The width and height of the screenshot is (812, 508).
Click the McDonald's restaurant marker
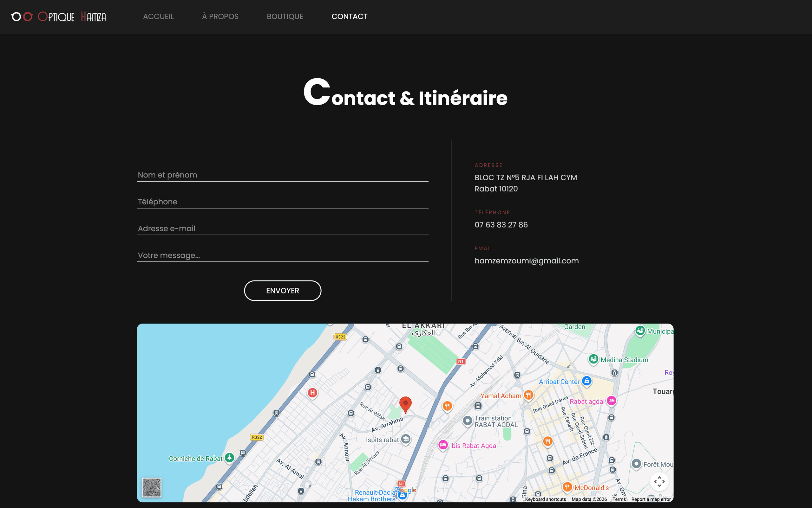[x=567, y=487]
